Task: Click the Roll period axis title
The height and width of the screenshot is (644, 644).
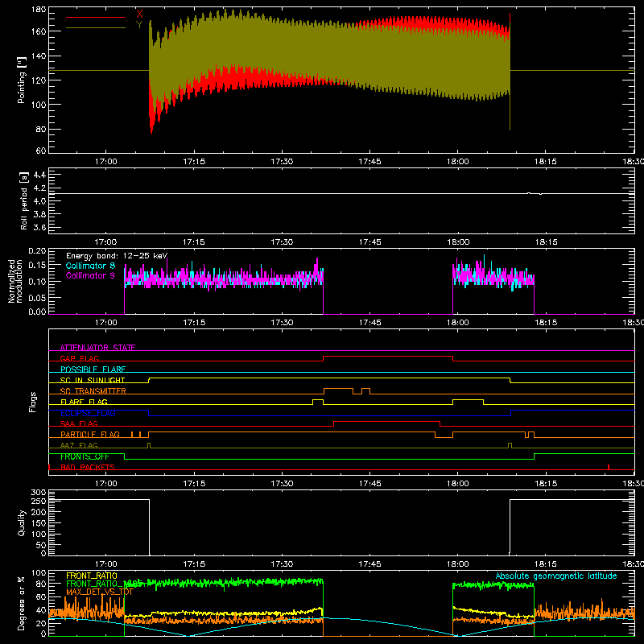Action: [x=24, y=200]
